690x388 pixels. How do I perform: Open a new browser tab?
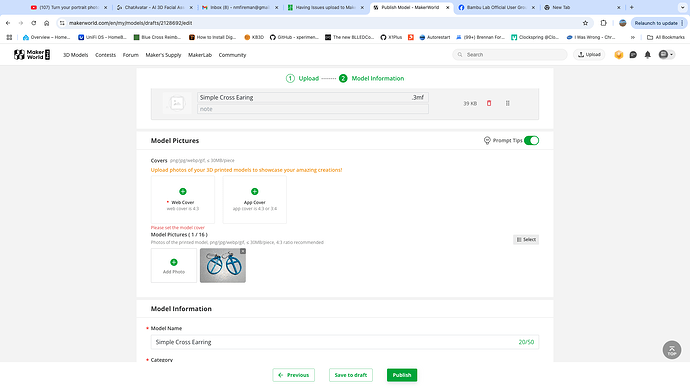[631, 7]
